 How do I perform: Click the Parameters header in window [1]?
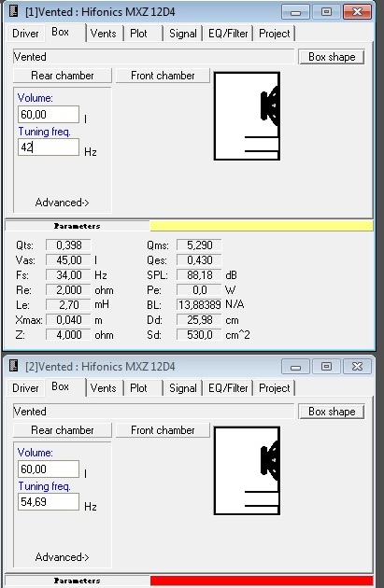(77, 226)
